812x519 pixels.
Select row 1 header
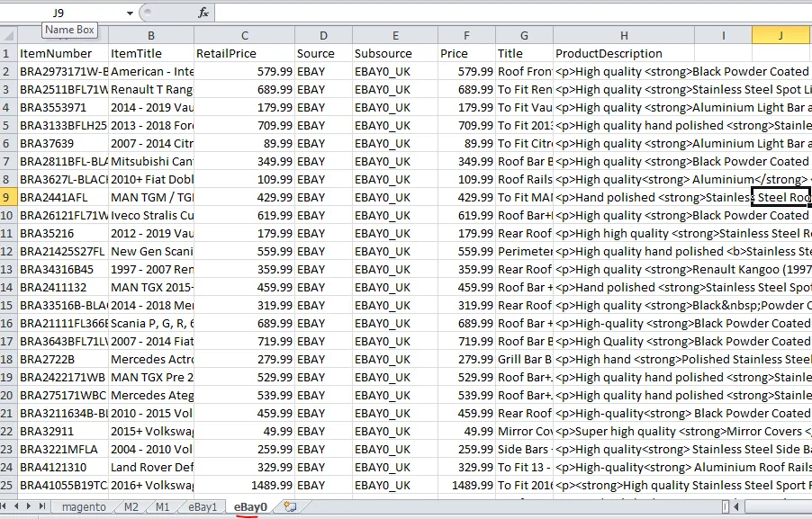(x=9, y=53)
